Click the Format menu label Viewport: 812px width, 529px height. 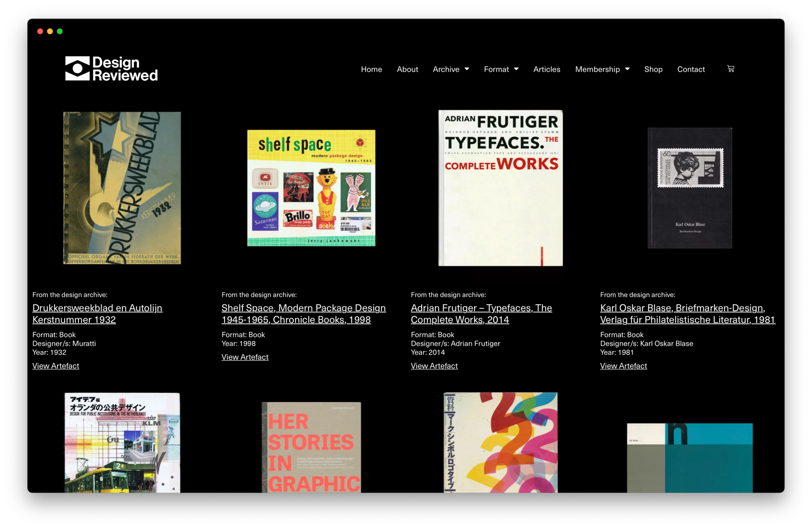click(x=496, y=69)
